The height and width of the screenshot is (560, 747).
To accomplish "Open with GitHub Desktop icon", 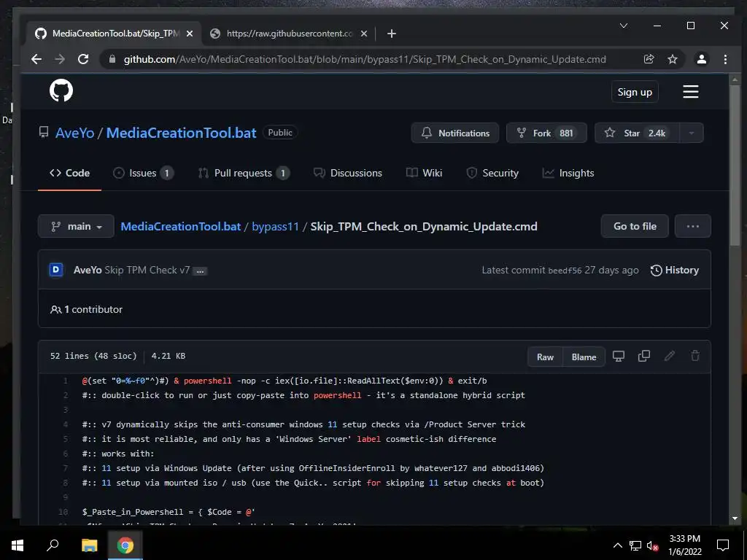I will point(619,356).
